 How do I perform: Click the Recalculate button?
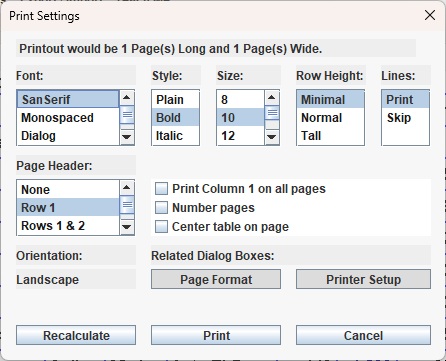coord(76,335)
